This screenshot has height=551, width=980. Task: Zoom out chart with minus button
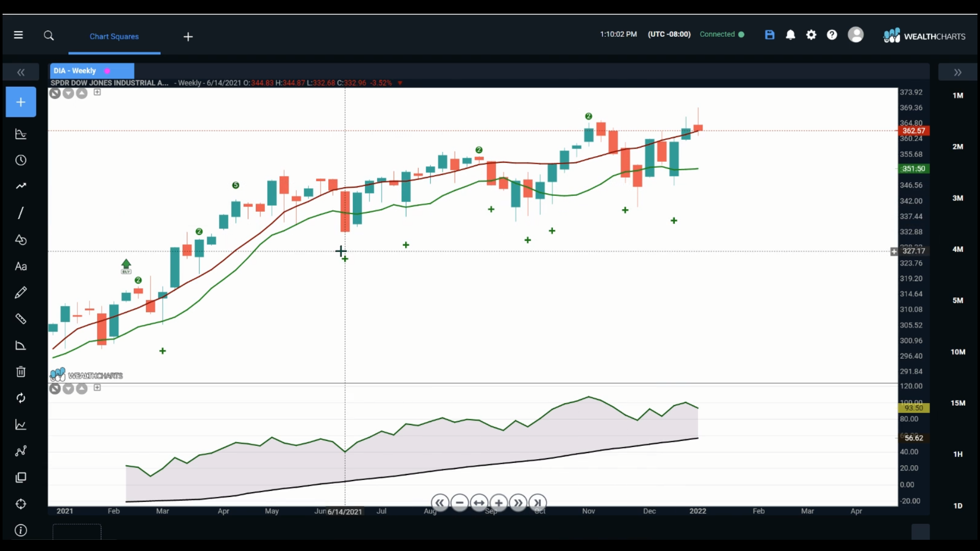(459, 503)
